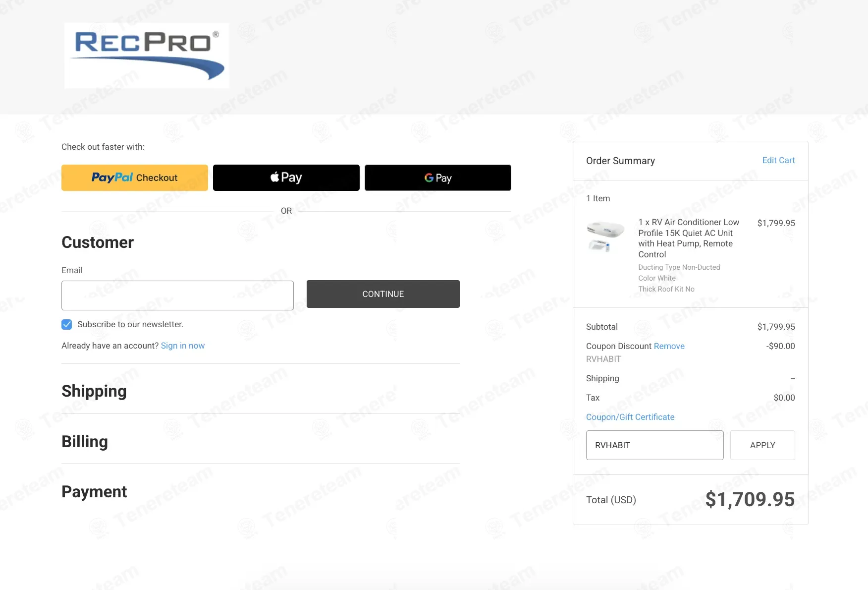Expand the Billing section
The image size is (868, 590).
click(85, 442)
